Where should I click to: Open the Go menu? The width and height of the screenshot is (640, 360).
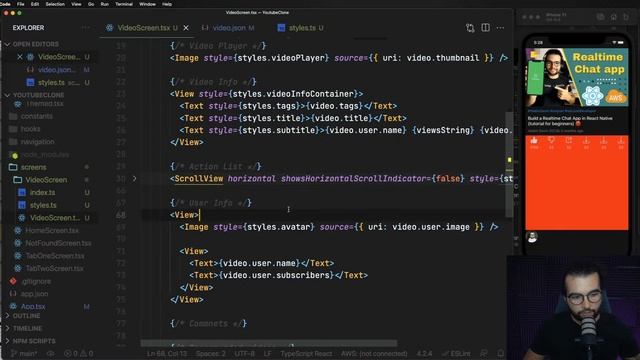(x=91, y=4)
